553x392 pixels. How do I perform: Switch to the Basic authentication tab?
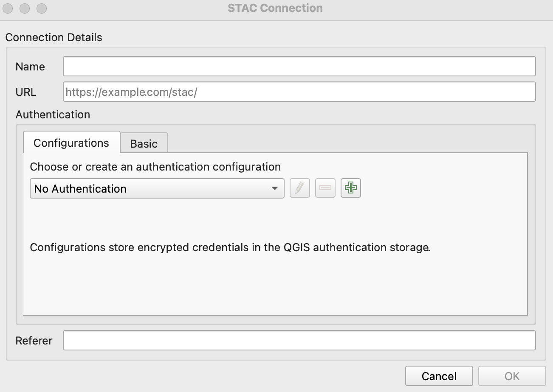[144, 143]
